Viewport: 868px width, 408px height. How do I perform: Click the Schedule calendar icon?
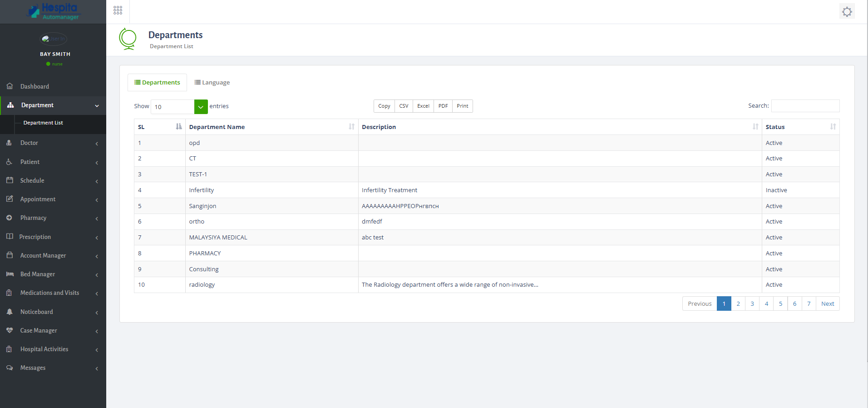click(10, 180)
